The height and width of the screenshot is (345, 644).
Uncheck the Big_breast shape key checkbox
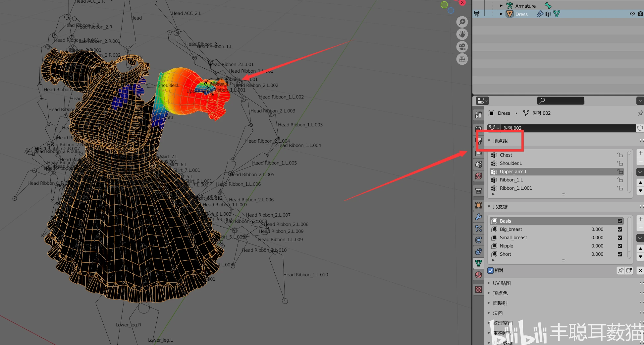tap(620, 229)
